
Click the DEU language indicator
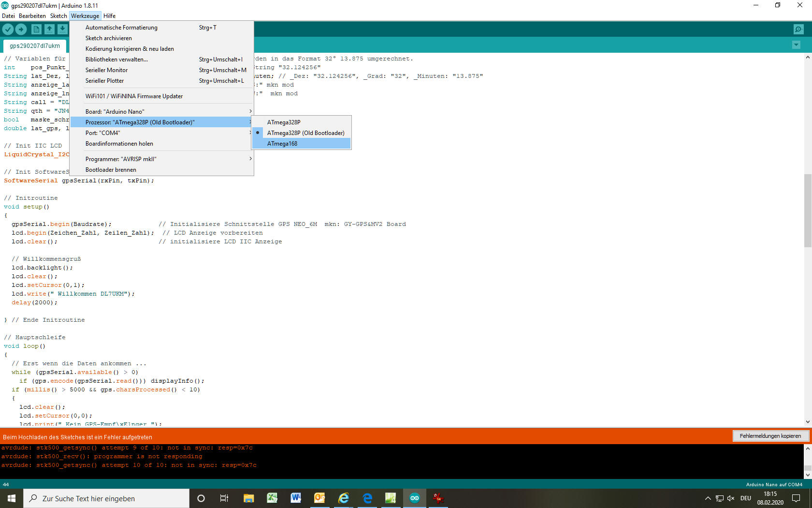coord(746,498)
